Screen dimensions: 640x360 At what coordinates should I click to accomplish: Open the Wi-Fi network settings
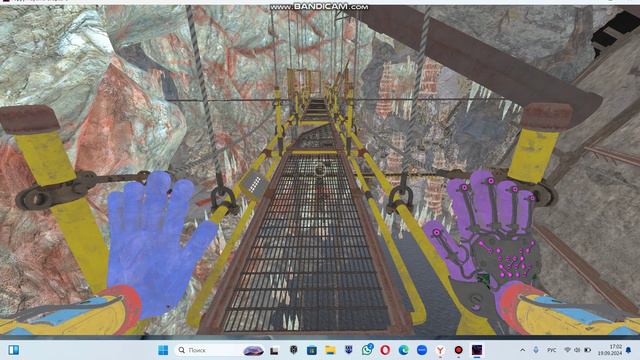tap(567, 350)
